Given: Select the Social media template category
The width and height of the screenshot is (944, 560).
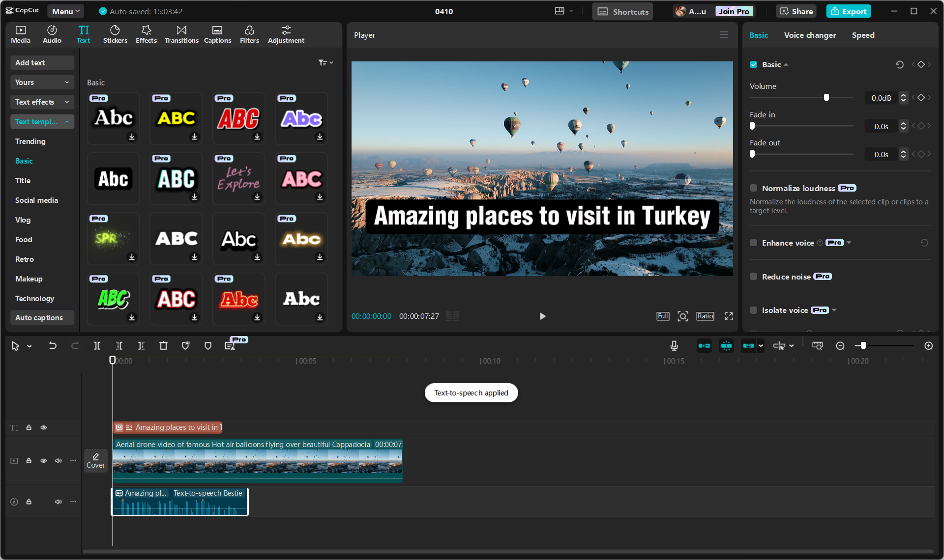Looking at the screenshot, I should tap(36, 200).
